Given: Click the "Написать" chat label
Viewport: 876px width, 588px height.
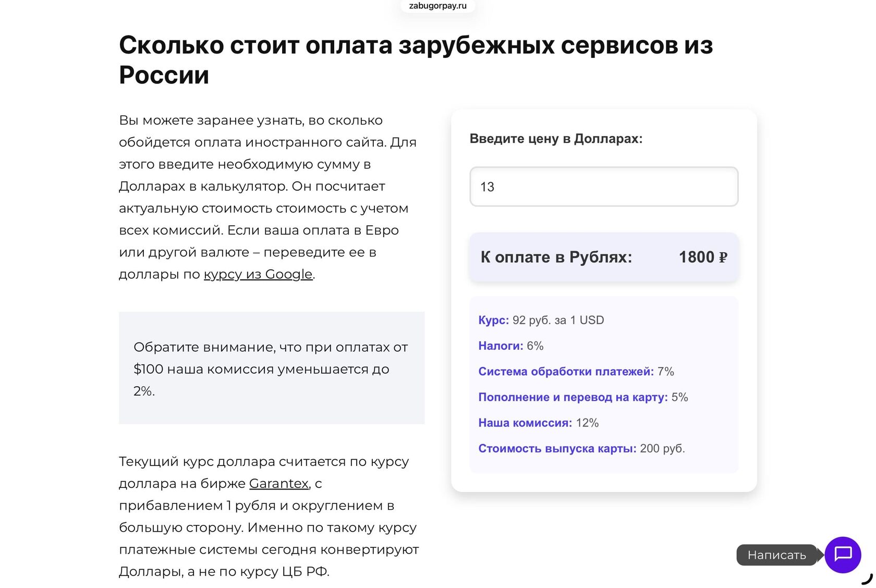Looking at the screenshot, I should (776, 555).
